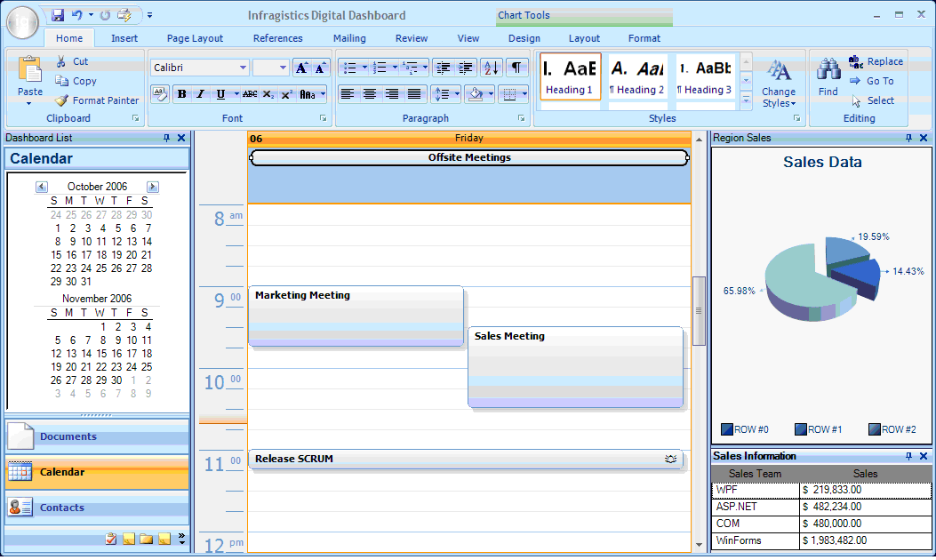Toggle Italic formatting
The width and height of the screenshot is (936, 560).
200,94
